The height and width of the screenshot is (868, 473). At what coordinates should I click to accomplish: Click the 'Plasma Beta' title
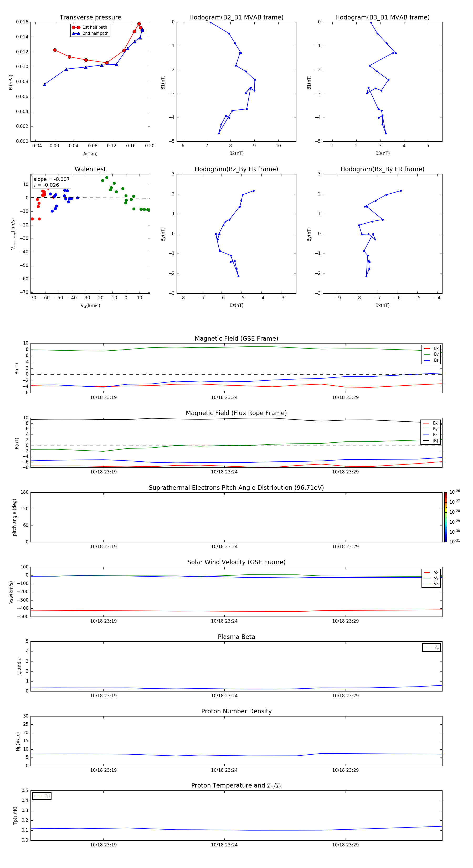(x=236, y=637)
